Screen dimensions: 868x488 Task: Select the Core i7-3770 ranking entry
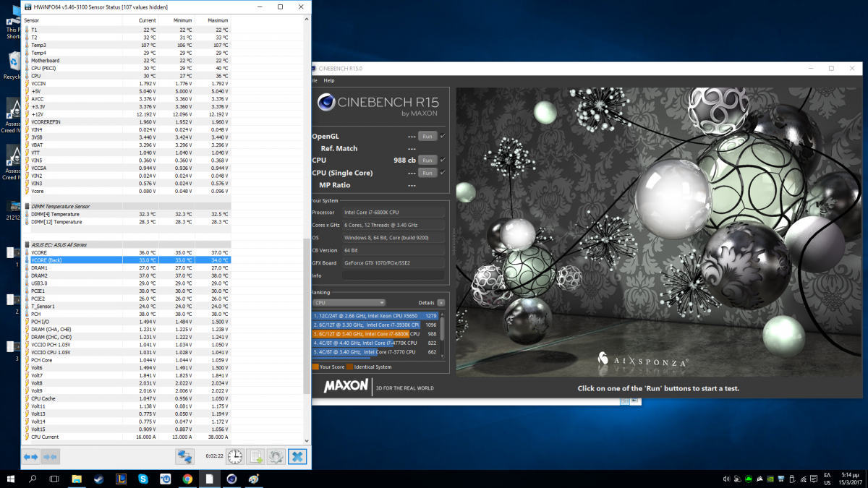[x=375, y=352]
